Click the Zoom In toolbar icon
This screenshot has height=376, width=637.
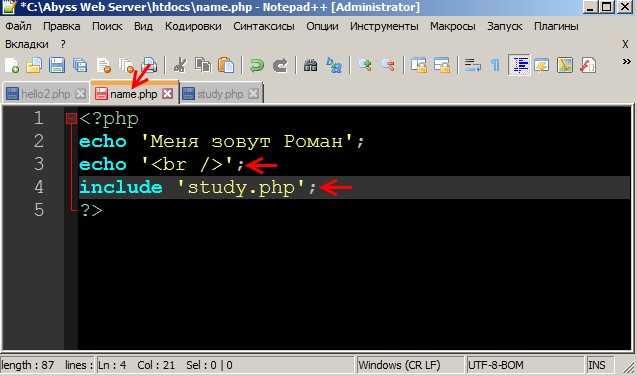tap(365, 65)
